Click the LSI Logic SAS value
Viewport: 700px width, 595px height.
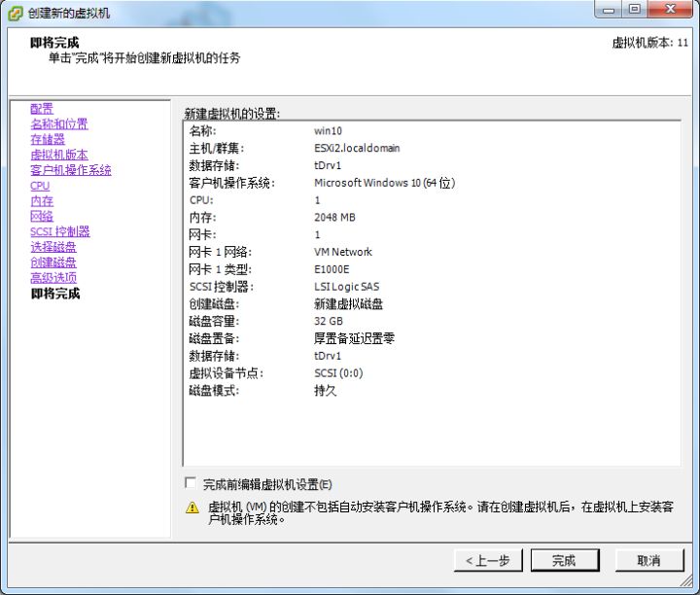tap(346, 287)
